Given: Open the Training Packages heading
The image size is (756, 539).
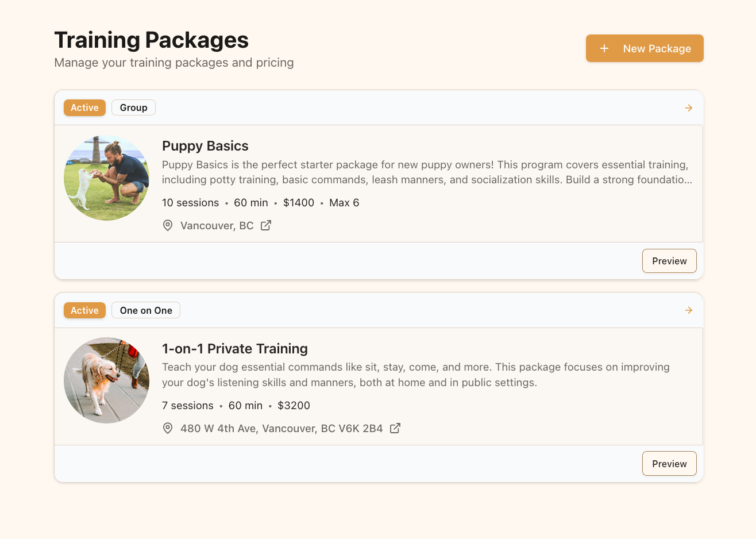Looking at the screenshot, I should pyautogui.click(x=151, y=40).
